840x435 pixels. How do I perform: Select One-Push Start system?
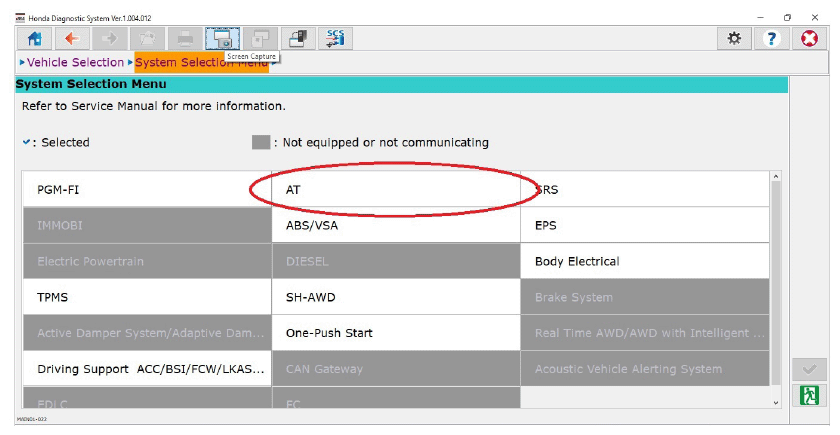tap(395, 333)
